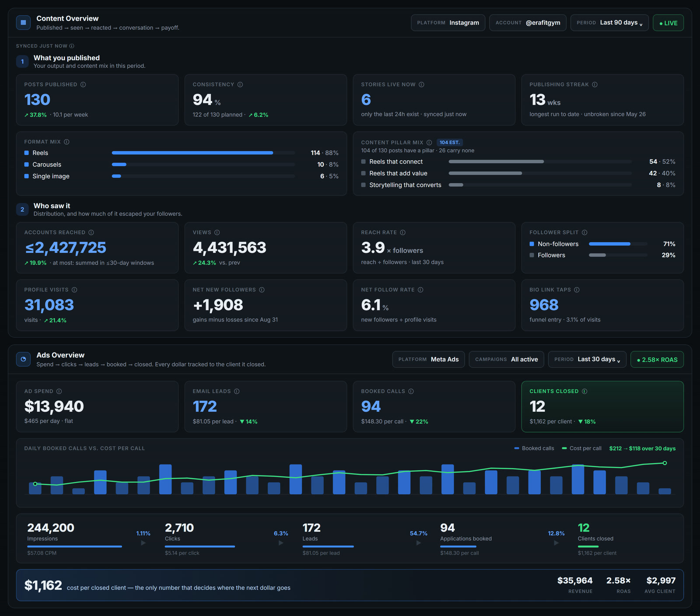Toggle Cost per call legend entry
Image resolution: width=700 pixels, height=616 pixels.
point(581,448)
